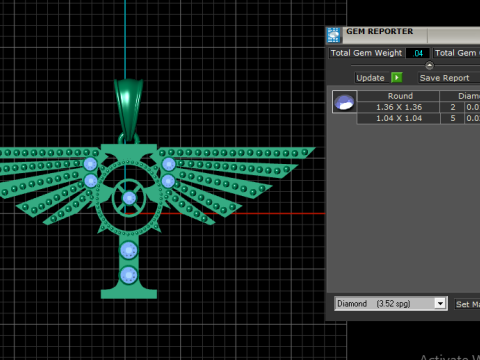Viewport: 480px width, 360px height.
Task: Select the center gem in the circle
Action: tap(129, 198)
